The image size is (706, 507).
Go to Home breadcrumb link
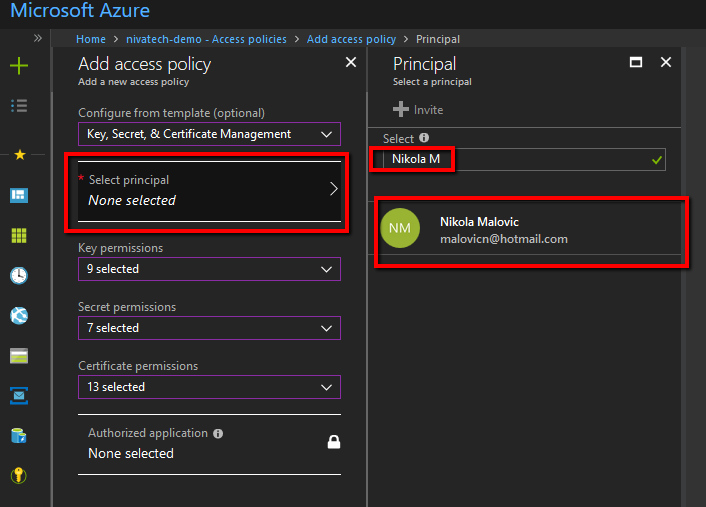(91, 39)
